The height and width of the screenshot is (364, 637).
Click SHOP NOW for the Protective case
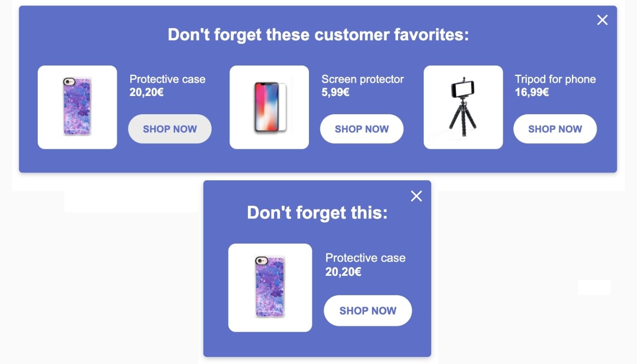pos(170,129)
